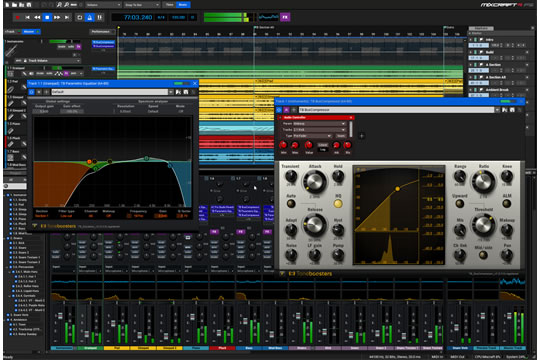Toggle the Auto button on the compressor

(291, 204)
